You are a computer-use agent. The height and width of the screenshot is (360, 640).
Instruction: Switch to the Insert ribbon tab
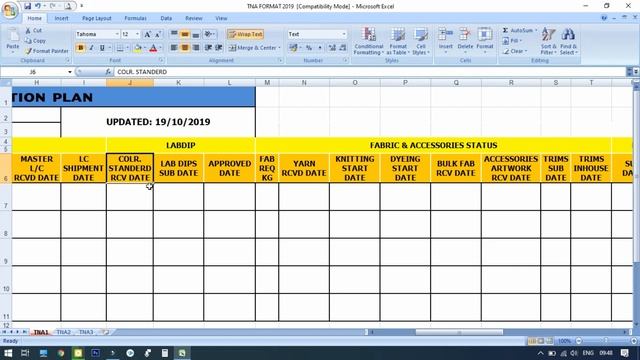(x=62, y=18)
